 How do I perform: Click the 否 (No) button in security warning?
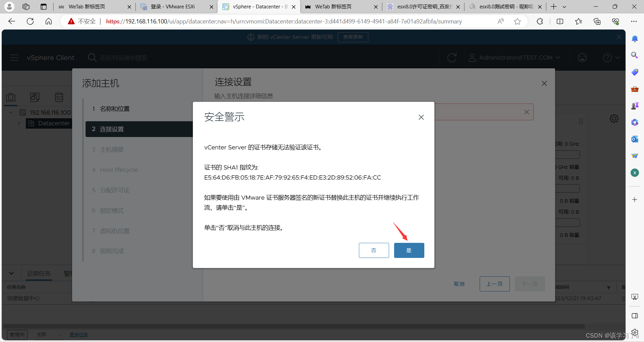point(374,250)
